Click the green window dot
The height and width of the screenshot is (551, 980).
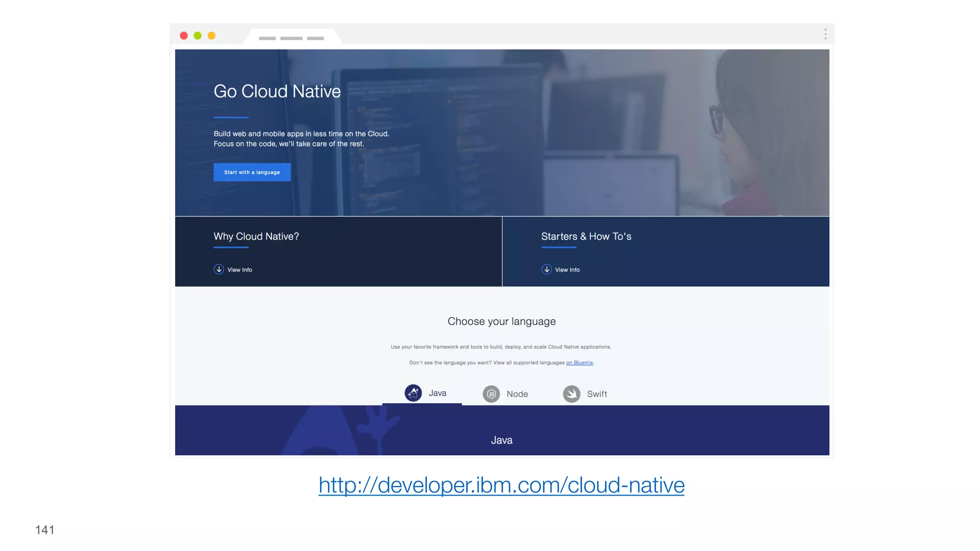pyautogui.click(x=198, y=35)
